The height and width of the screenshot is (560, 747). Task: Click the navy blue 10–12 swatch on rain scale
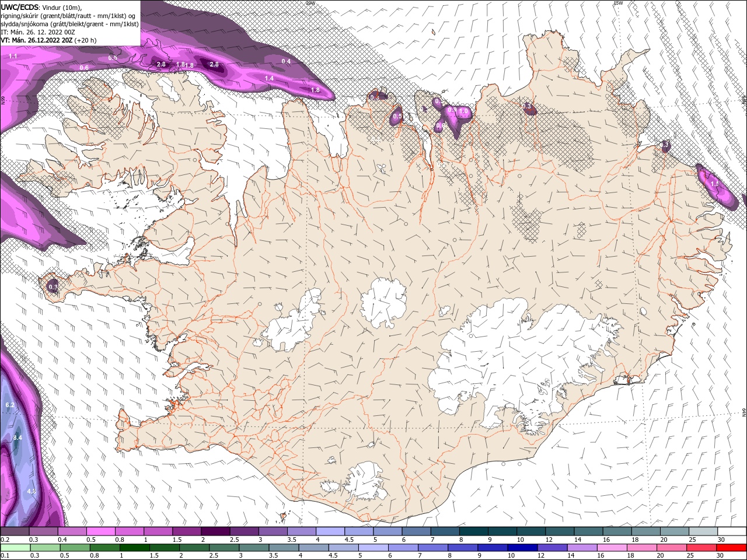pos(522,548)
